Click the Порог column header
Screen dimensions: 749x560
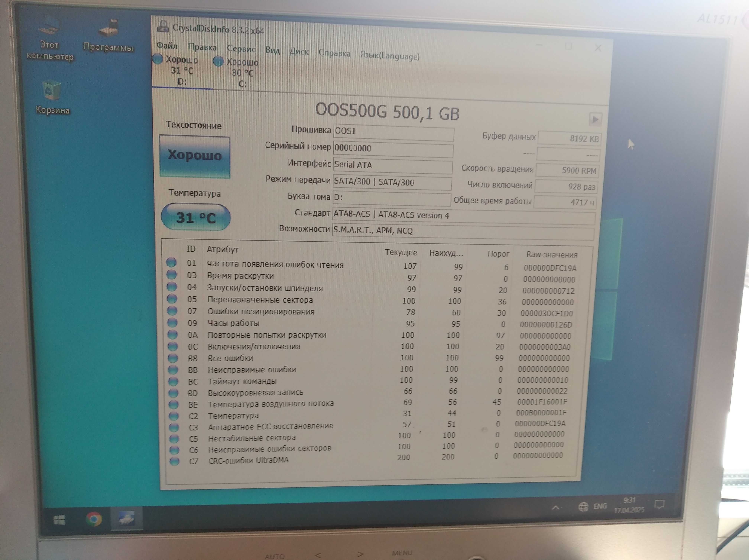coord(498,254)
